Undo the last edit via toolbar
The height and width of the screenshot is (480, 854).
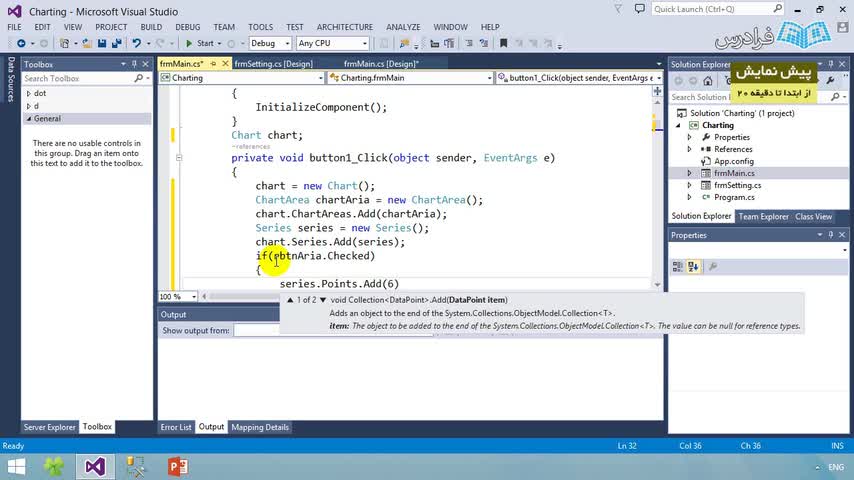[x=136, y=43]
